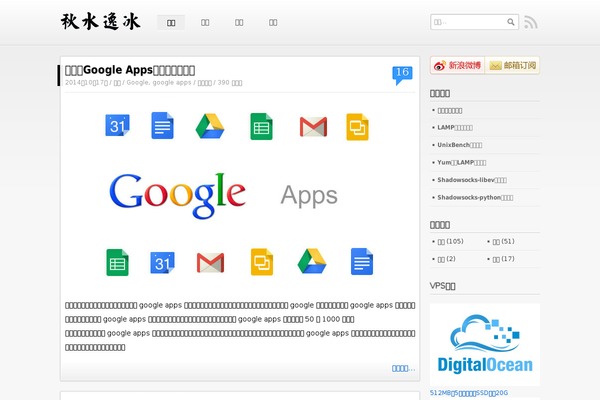Open the "Google" tag in post meta

click(x=137, y=83)
